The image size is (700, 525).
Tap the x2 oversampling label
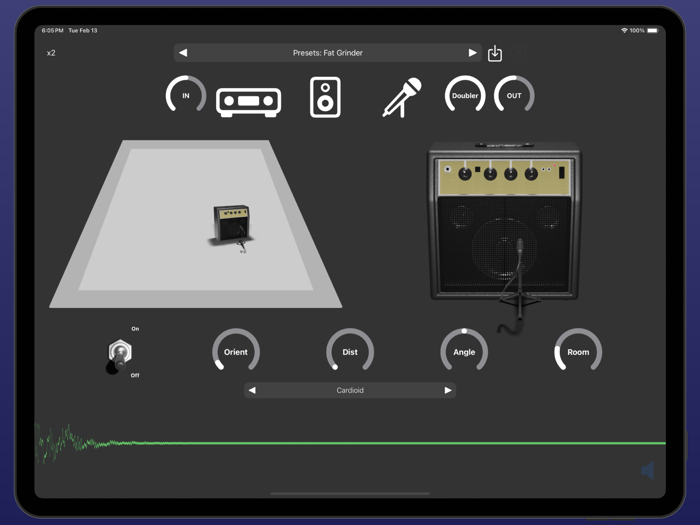(x=51, y=53)
